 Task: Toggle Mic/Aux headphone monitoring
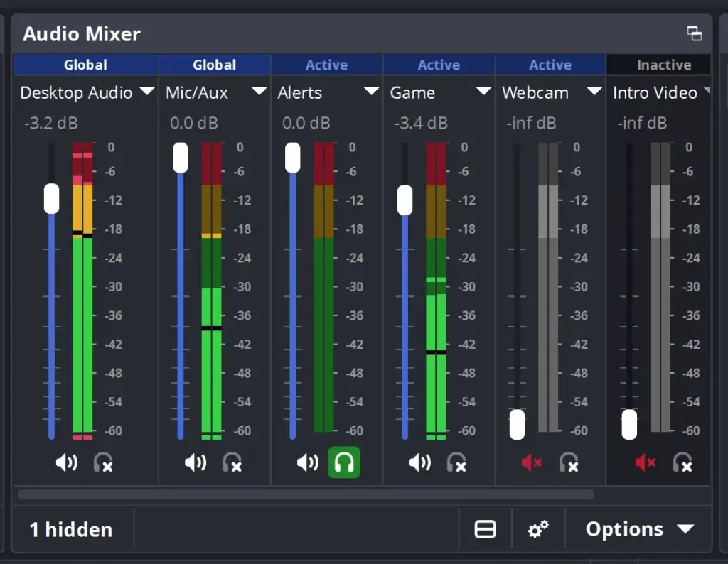click(232, 462)
